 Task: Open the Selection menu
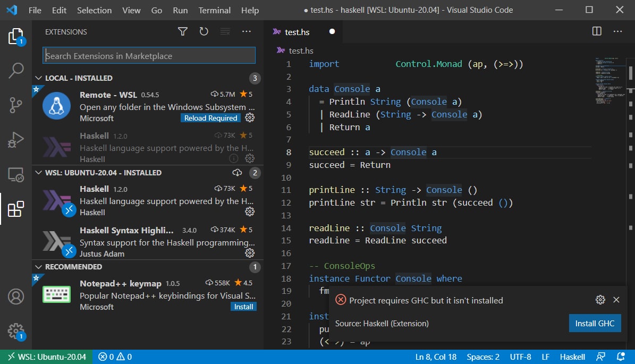click(95, 10)
